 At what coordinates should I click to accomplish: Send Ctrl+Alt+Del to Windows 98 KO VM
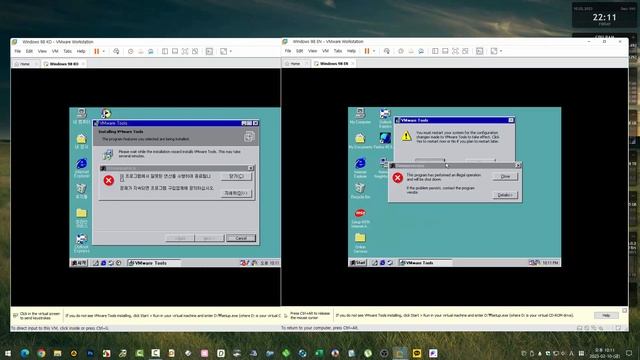116,51
